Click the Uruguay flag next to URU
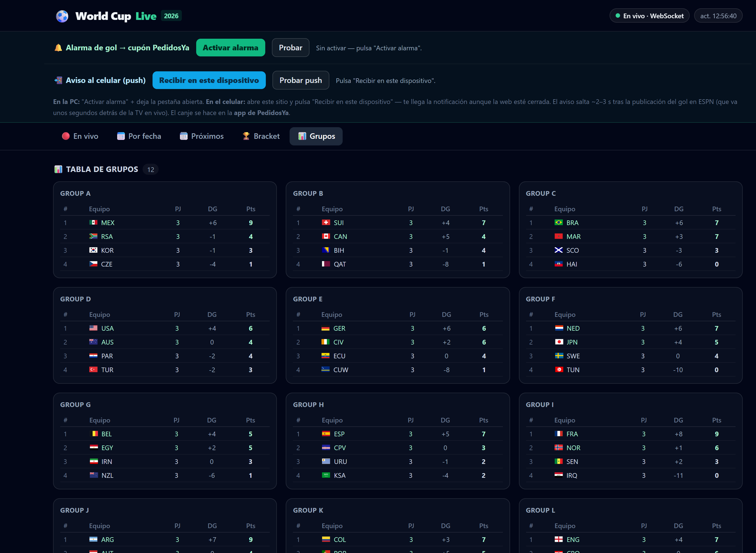The width and height of the screenshot is (756, 553). 326,461
